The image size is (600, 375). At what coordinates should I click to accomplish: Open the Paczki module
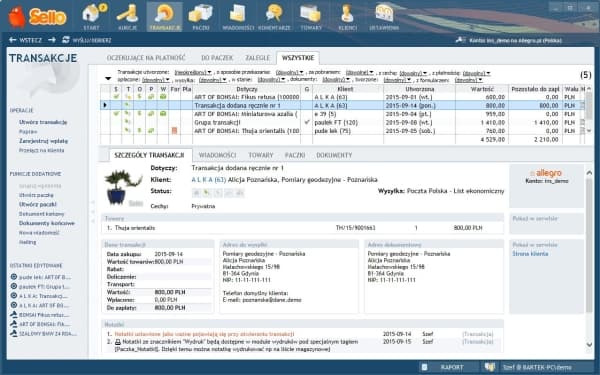[x=201, y=17]
